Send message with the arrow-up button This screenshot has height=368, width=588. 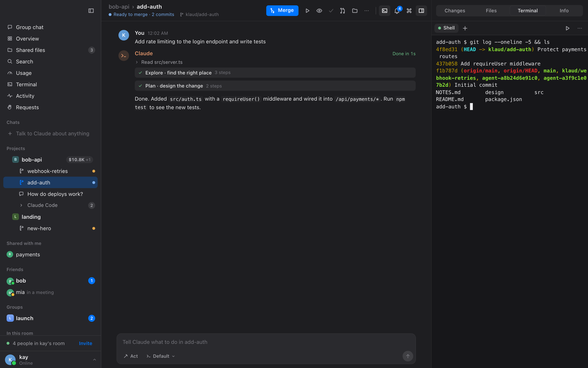click(407, 356)
